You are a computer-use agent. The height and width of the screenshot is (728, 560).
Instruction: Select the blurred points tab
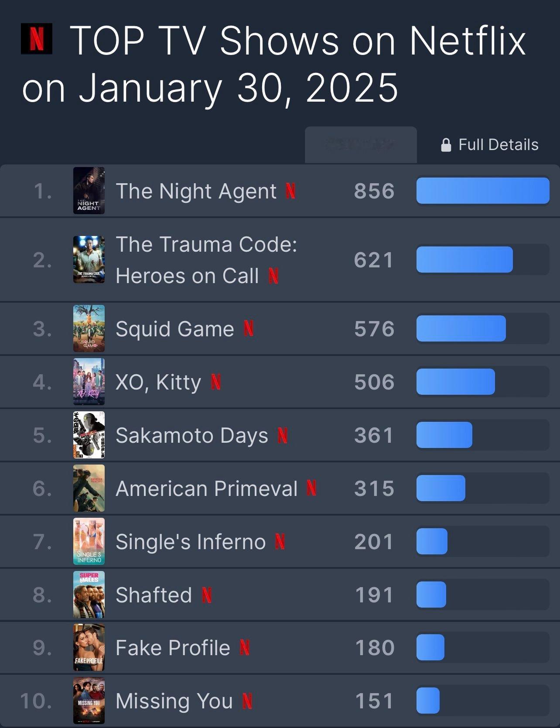(361, 145)
